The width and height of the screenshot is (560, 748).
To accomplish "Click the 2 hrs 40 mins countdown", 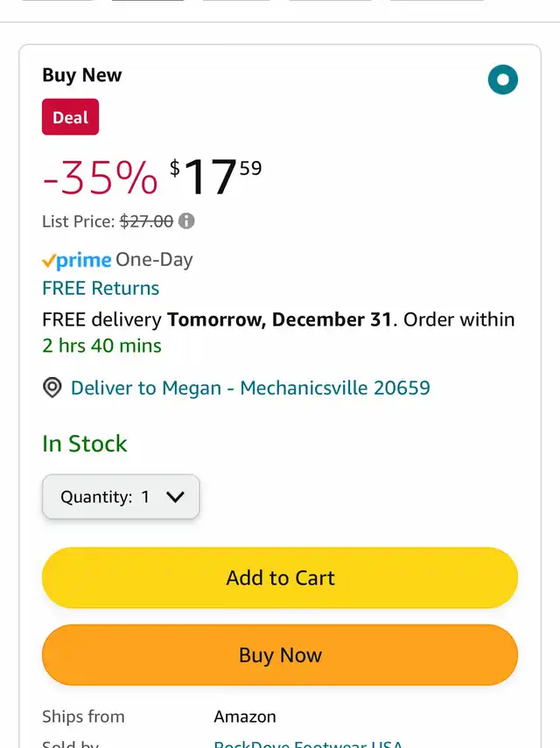I will pyautogui.click(x=101, y=346).
